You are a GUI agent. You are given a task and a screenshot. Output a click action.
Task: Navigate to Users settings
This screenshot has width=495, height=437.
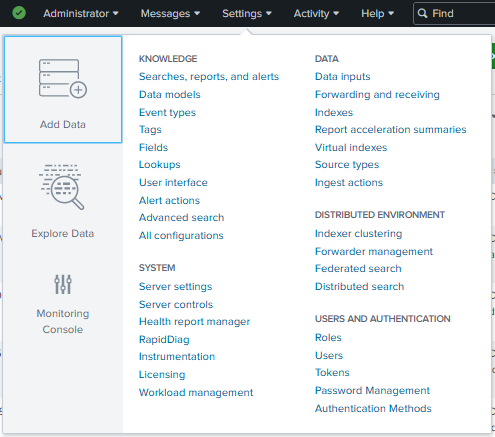329,355
